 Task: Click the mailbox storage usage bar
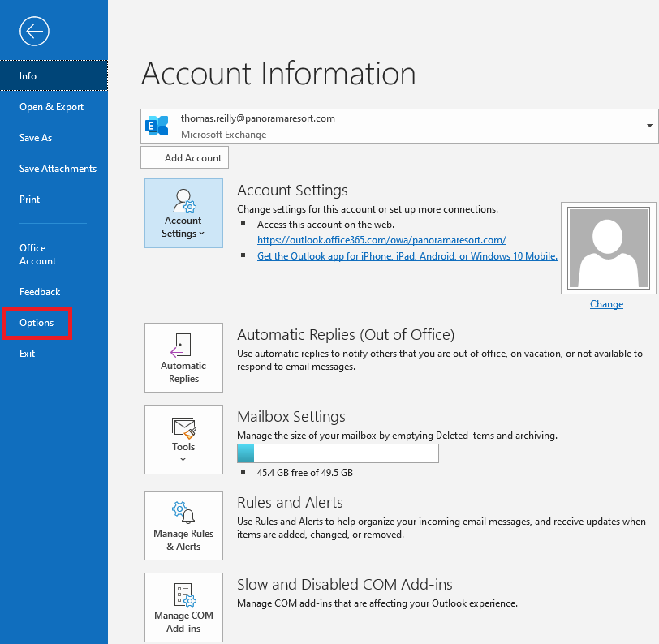[338, 453]
